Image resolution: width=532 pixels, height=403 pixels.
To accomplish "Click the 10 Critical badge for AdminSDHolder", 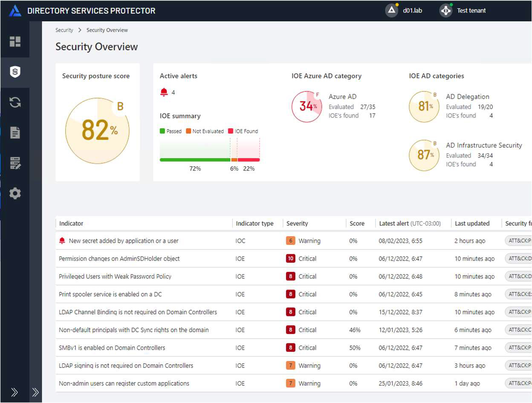I will pyautogui.click(x=290, y=259).
